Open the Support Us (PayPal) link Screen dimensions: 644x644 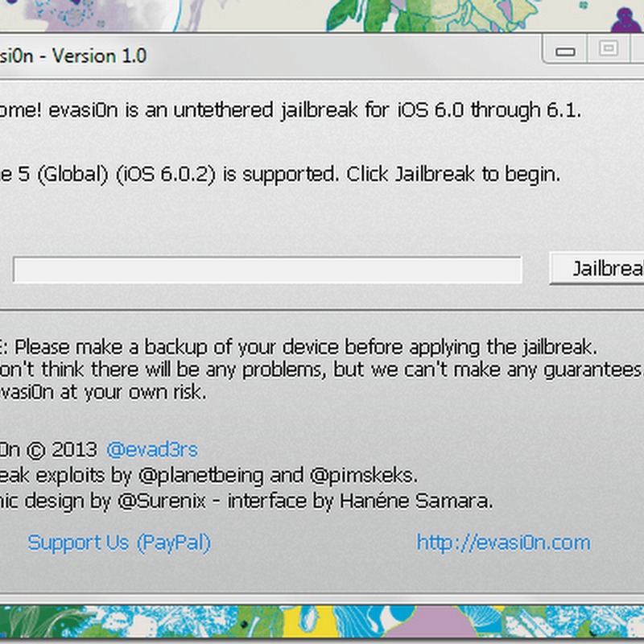pyautogui.click(x=119, y=543)
